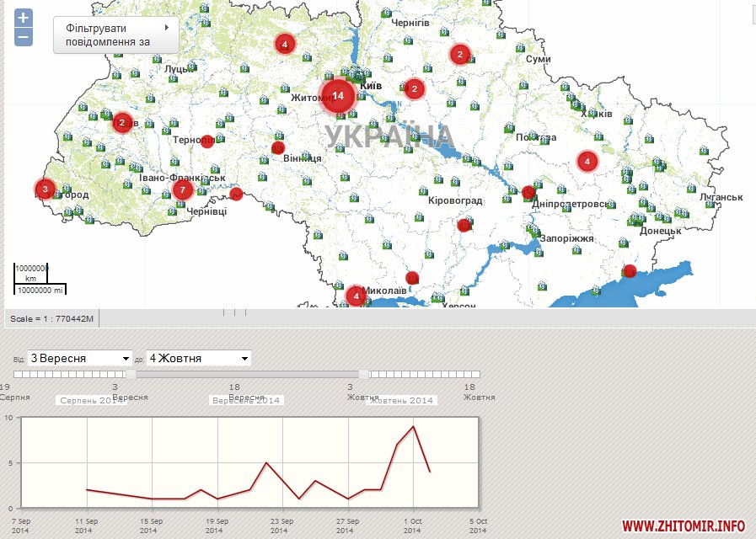
Task: Click the chart line peak near 1 Oct
Action: point(413,426)
